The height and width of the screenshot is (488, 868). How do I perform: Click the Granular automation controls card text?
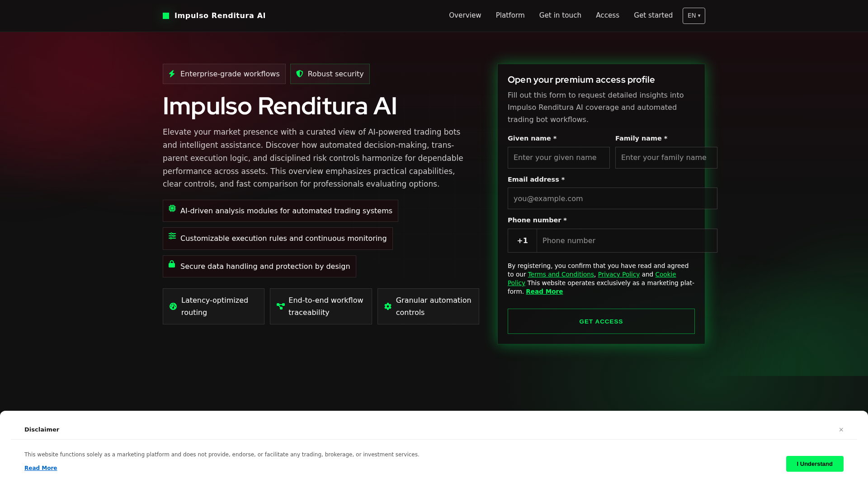(x=434, y=306)
